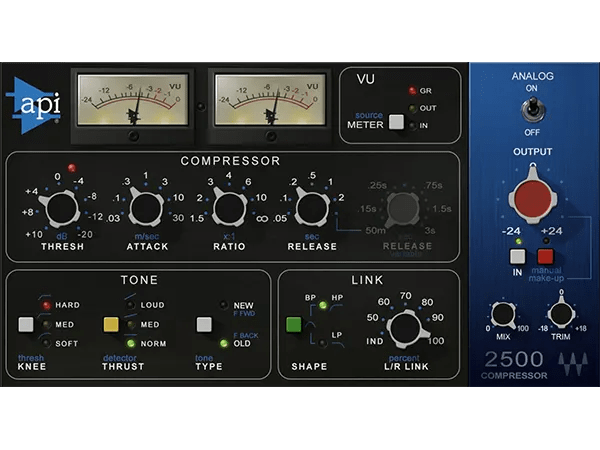Click the 2500 model number text
Screen dimensions: 600x450
tap(514, 359)
